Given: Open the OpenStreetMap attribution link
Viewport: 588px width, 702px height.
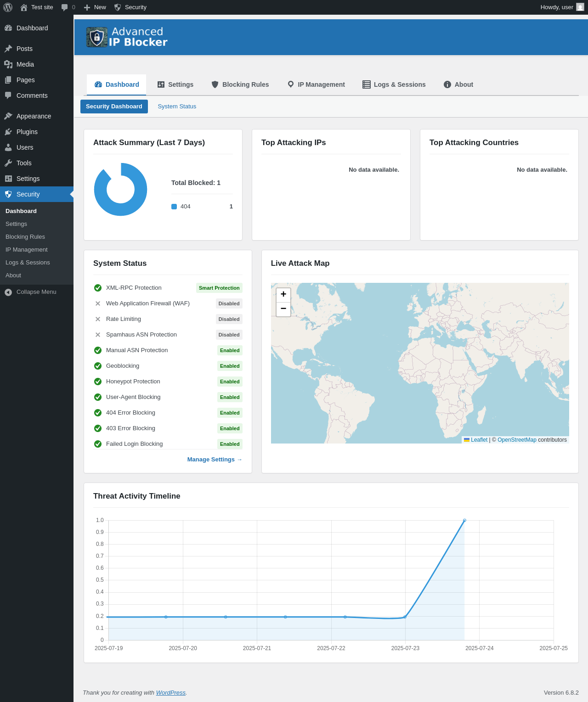Looking at the screenshot, I should point(517,440).
